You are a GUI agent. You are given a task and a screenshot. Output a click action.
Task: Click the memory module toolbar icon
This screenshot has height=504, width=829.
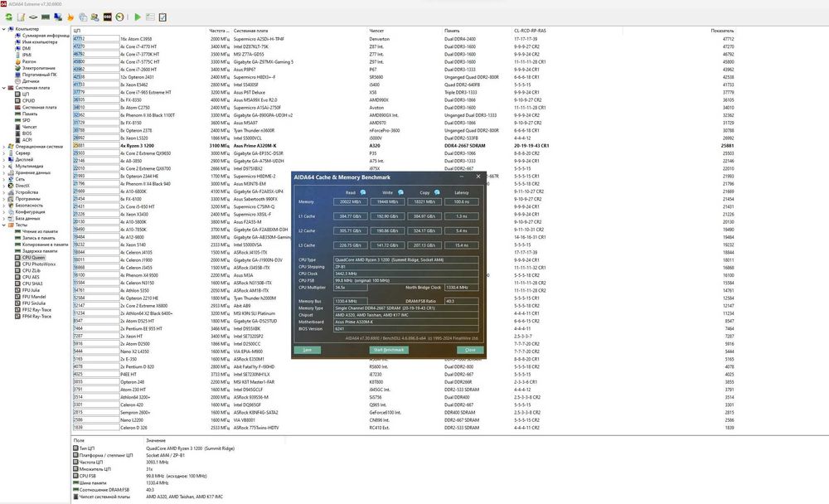click(x=46, y=17)
